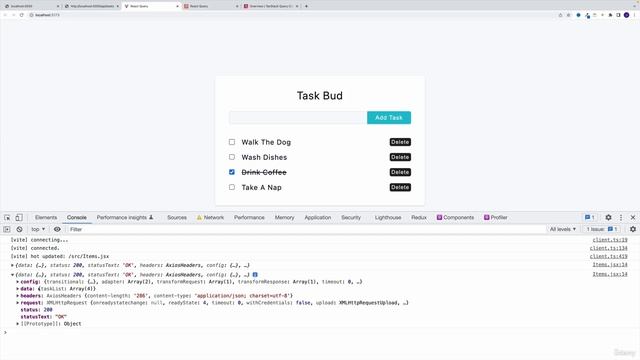Screen dimensions: 640x360
Task: Expand the config property
Action: (x=18, y=282)
